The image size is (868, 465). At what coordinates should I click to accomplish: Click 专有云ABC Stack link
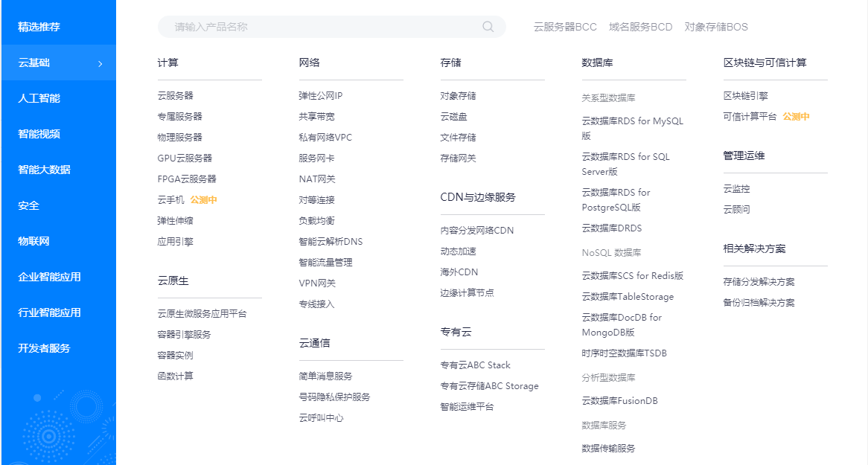[x=475, y=365]
